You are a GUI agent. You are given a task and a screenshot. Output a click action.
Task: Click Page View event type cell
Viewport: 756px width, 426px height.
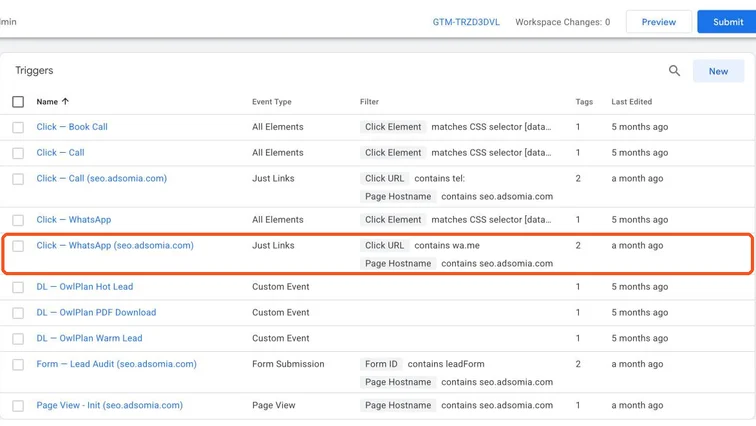pos(273,405)
